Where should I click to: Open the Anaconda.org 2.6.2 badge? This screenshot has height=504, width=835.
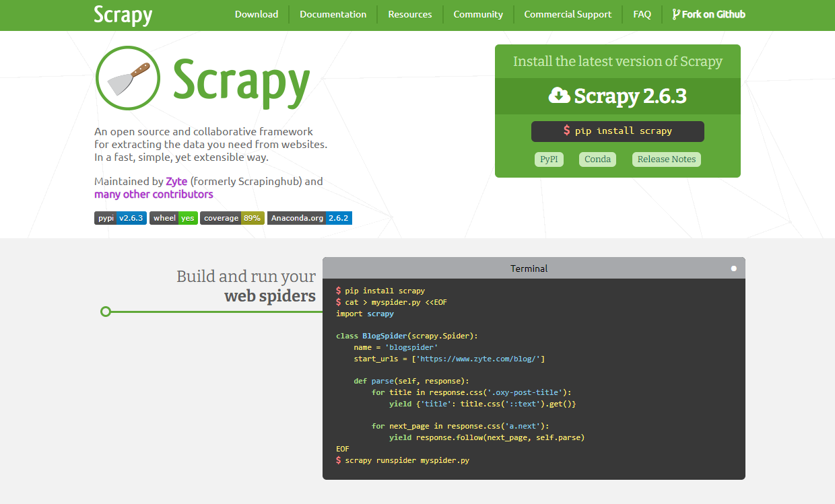click(x=310, y=218)
